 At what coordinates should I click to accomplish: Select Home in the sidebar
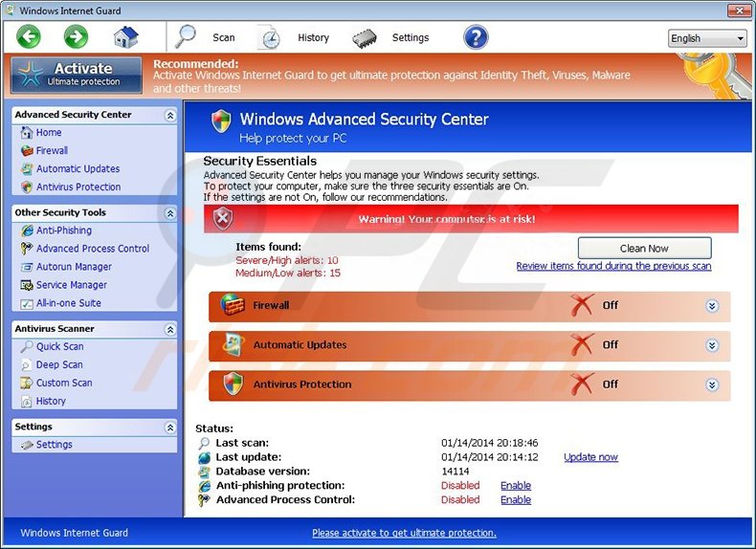pyautogui.click(x=49, y=132)
